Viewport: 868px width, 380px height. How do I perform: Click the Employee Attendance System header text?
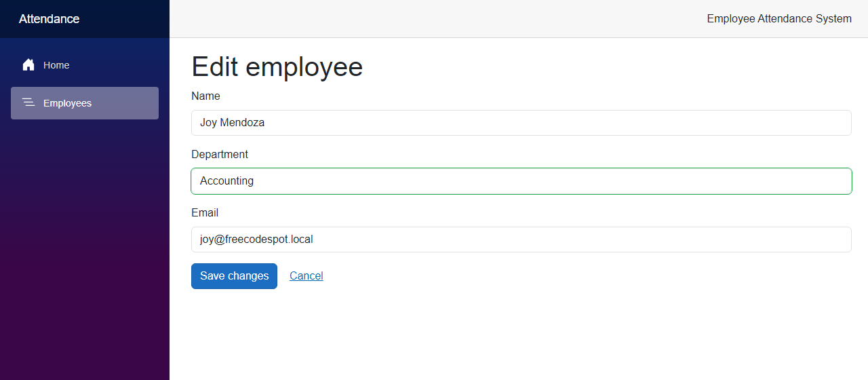point(779,19)
